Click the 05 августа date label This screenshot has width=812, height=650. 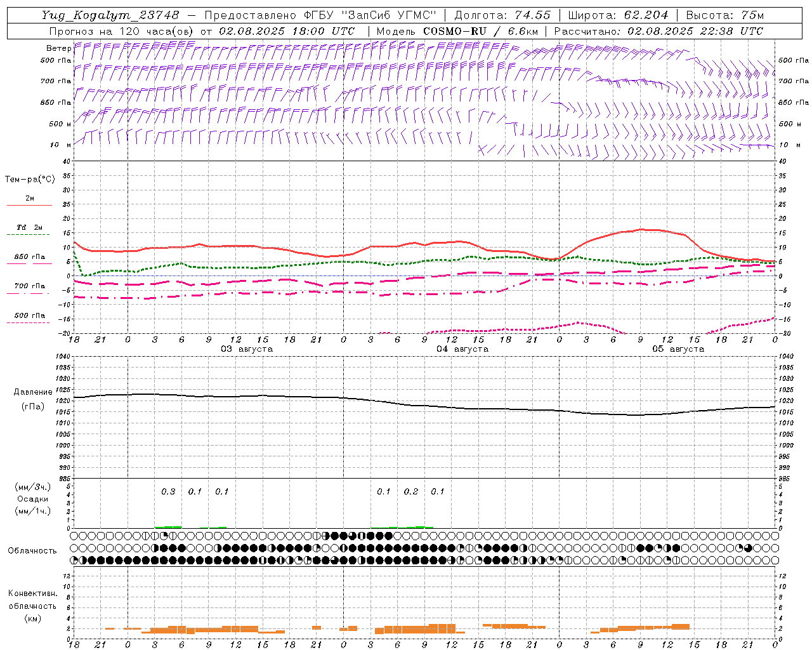pos(678,349)
